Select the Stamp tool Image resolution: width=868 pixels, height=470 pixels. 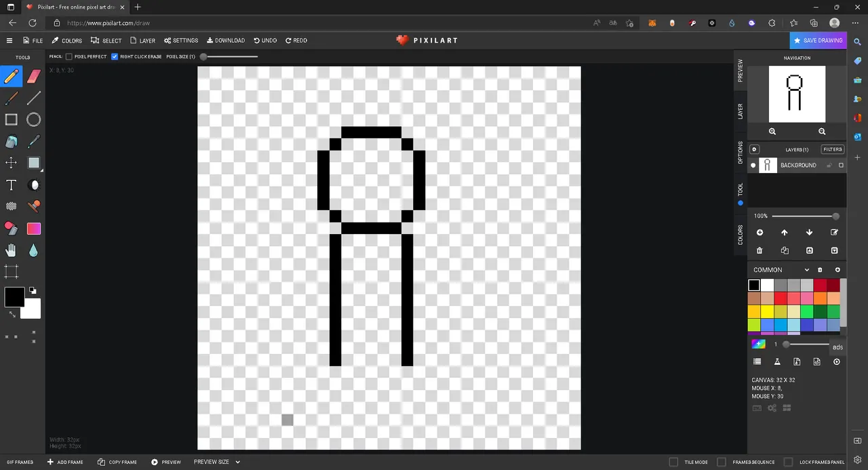click(x=34, y=206)
